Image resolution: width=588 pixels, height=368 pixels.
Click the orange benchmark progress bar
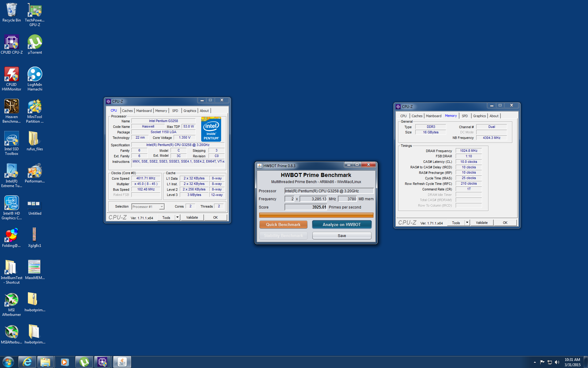316,215
